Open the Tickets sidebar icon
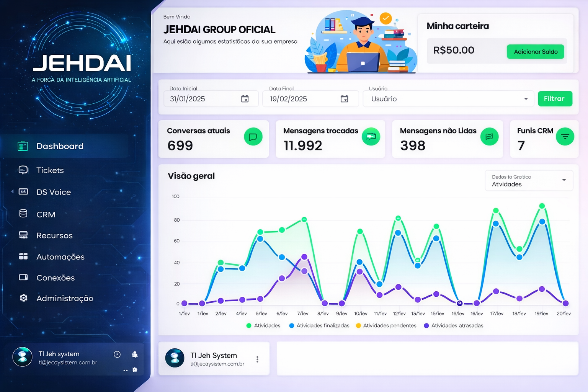This screenshot has width=588, height=392. 23,170
